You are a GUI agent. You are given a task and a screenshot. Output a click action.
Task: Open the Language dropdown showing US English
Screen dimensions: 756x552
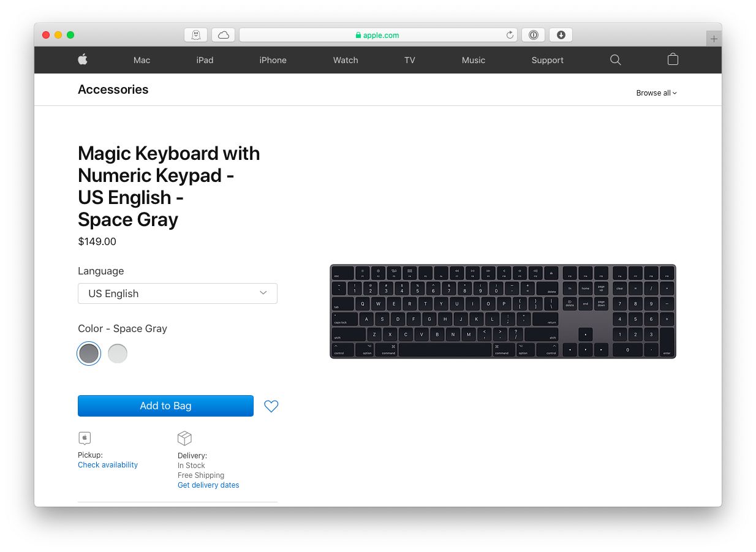177,293
